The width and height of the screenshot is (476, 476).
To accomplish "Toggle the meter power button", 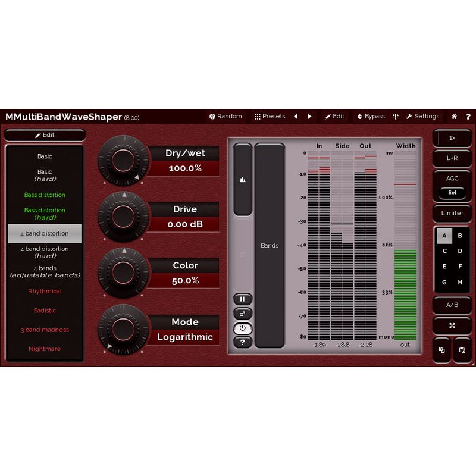I will (x=243, y=328).
